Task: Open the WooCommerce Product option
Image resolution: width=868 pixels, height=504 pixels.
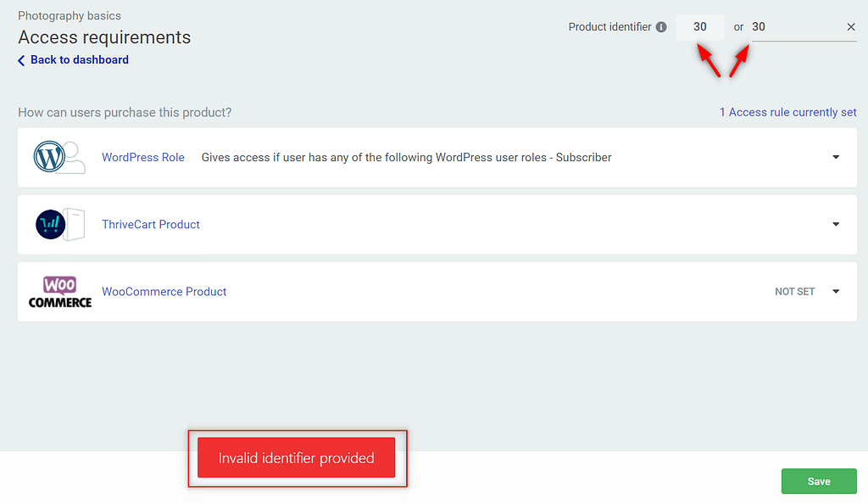Action: (x=164, y=291)
